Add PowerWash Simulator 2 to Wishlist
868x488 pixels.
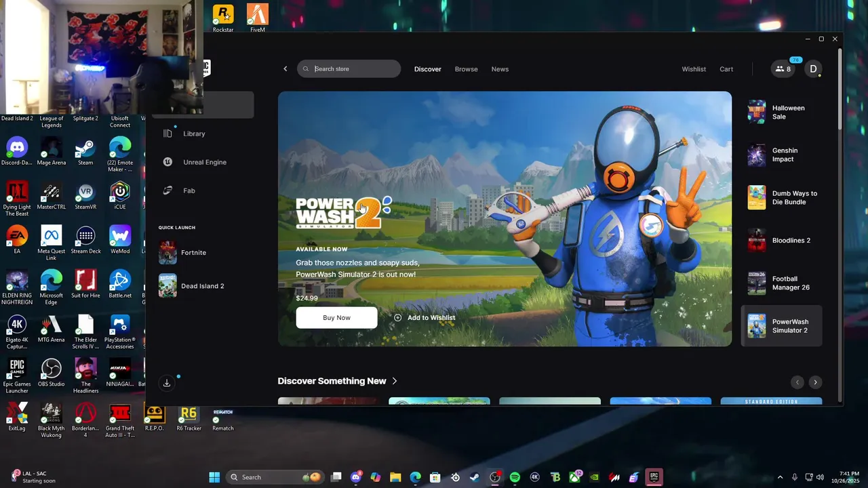pyautogui.click(x=425, y=317)
